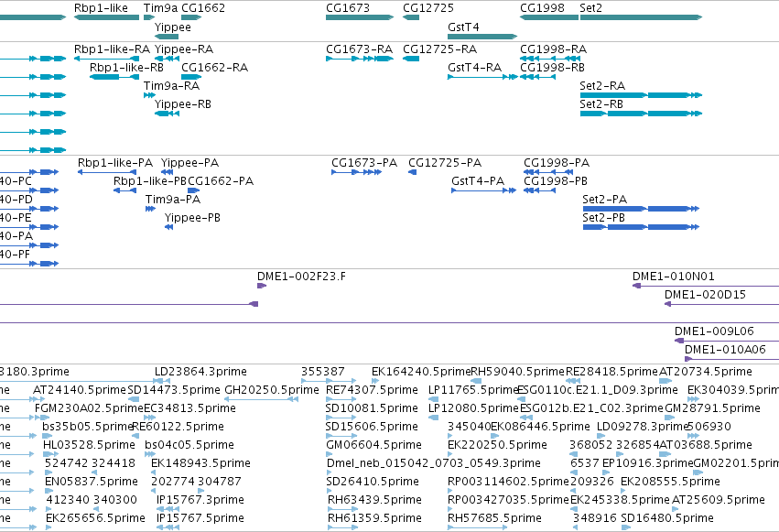
Task: Click transcript Rbp1-like-RA
Action: pyautogui.click(x=106, y=59)
